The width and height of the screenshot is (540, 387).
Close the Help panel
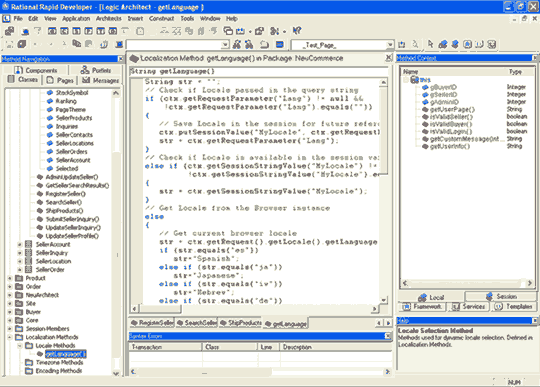(x=535, y=321)
